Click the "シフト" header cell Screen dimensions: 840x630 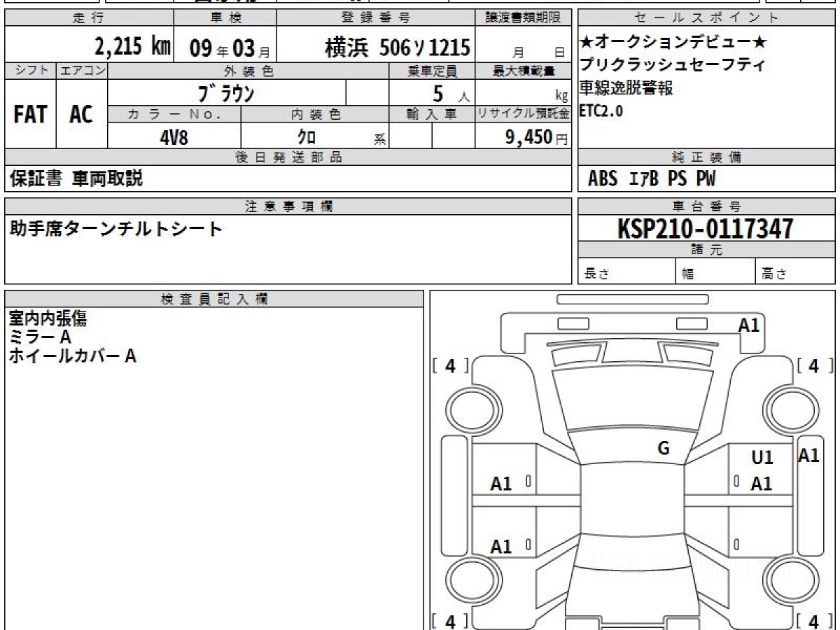pyautogui.click(x=30, y=71)
